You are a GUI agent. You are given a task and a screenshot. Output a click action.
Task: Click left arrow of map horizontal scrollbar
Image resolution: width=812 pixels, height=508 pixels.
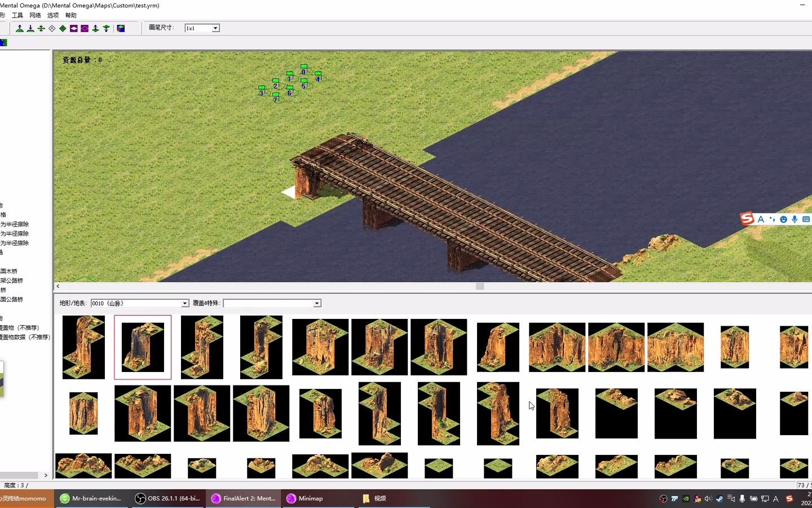point(58,286)
